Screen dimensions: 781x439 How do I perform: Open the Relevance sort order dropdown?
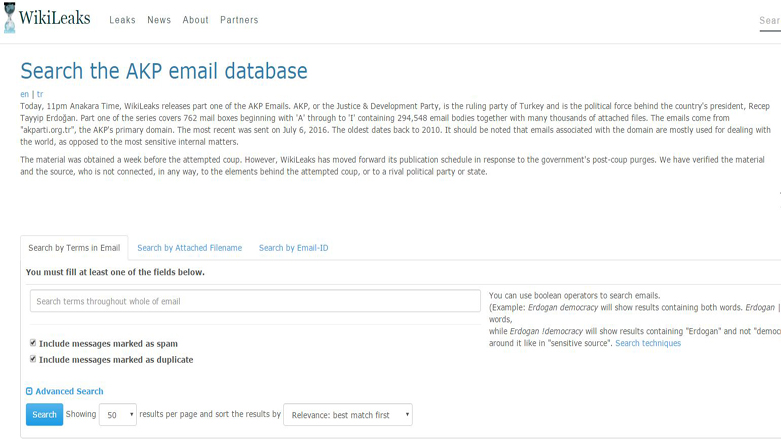click(x=348, y=415)
